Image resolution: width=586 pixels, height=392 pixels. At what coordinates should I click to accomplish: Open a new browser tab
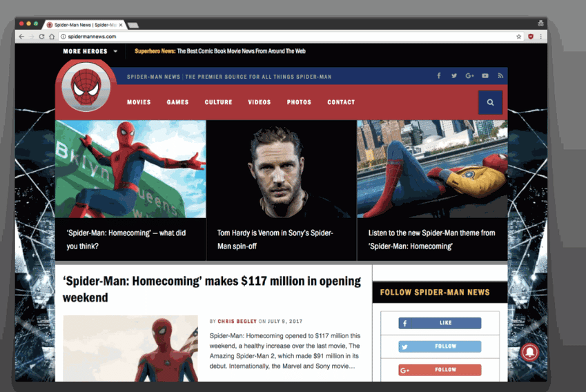(133, 25)
